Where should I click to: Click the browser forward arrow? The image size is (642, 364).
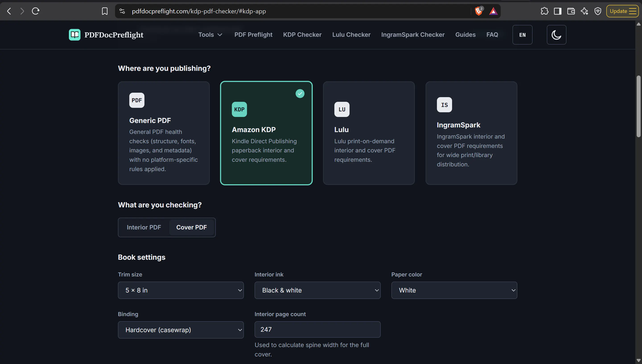pyautogui.click(x=22, y=11)
